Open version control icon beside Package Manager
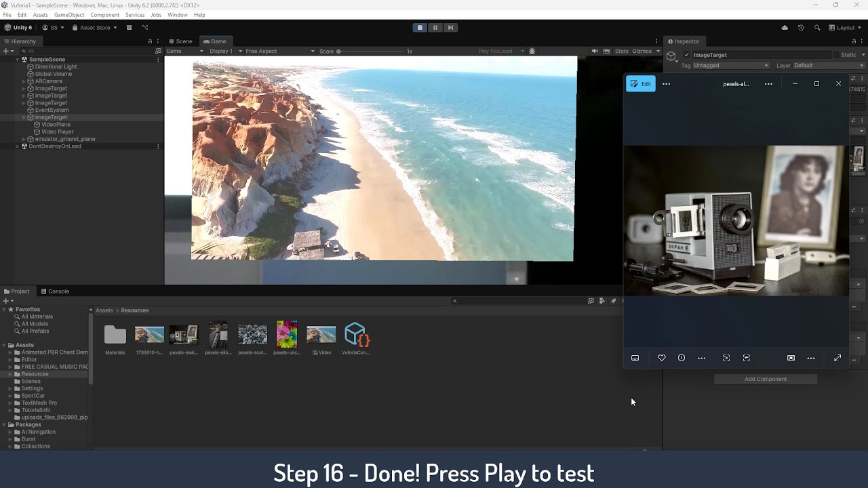The width and height of the screenshot is (868, 488). pos(145,28)
